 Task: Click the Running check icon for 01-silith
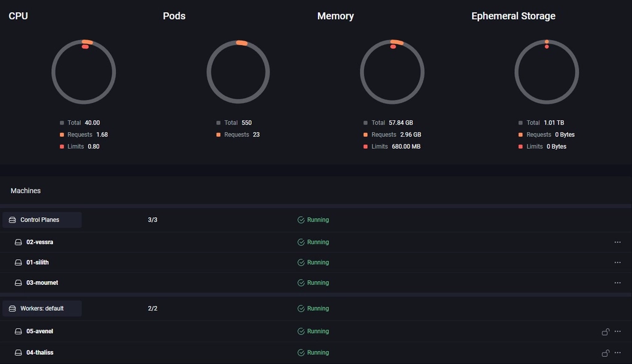coord(301,262)
